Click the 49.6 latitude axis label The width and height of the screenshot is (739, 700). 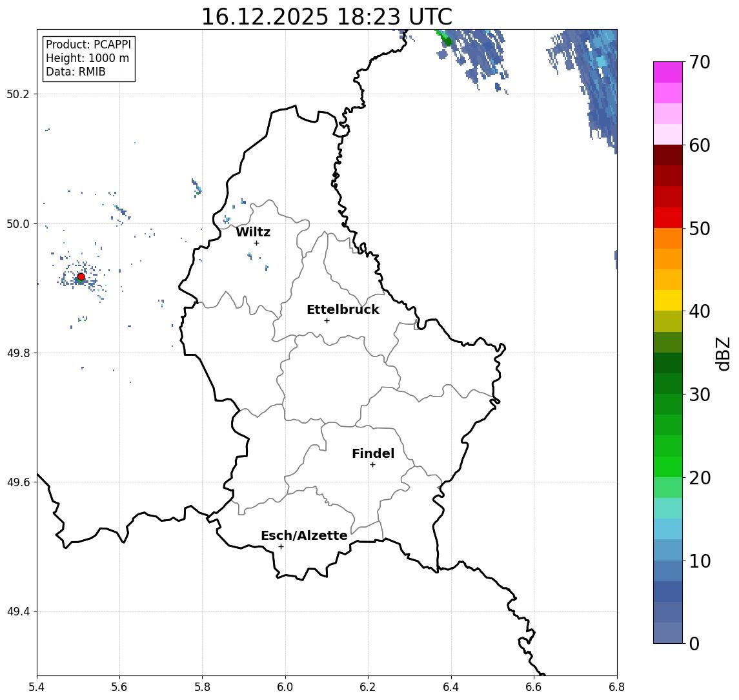pyautogui.click(x=18, y=482)
